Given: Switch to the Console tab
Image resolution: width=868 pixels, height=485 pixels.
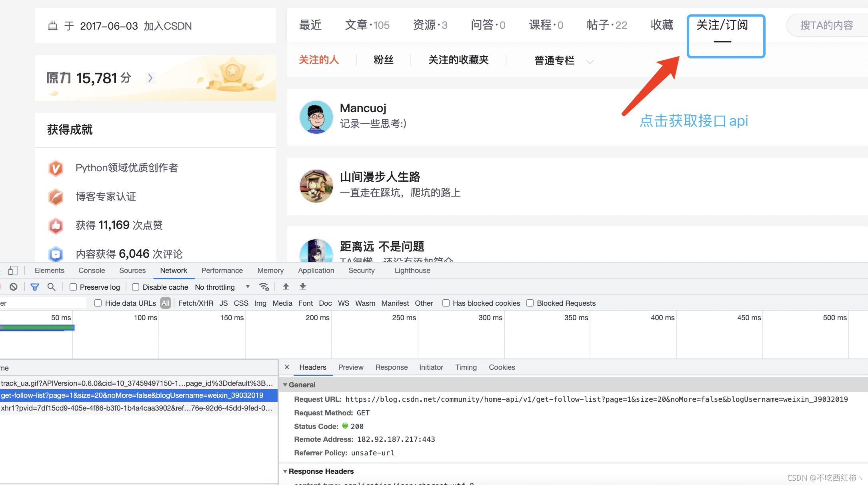Looking at the screenshot, I should tap(92, 271).
